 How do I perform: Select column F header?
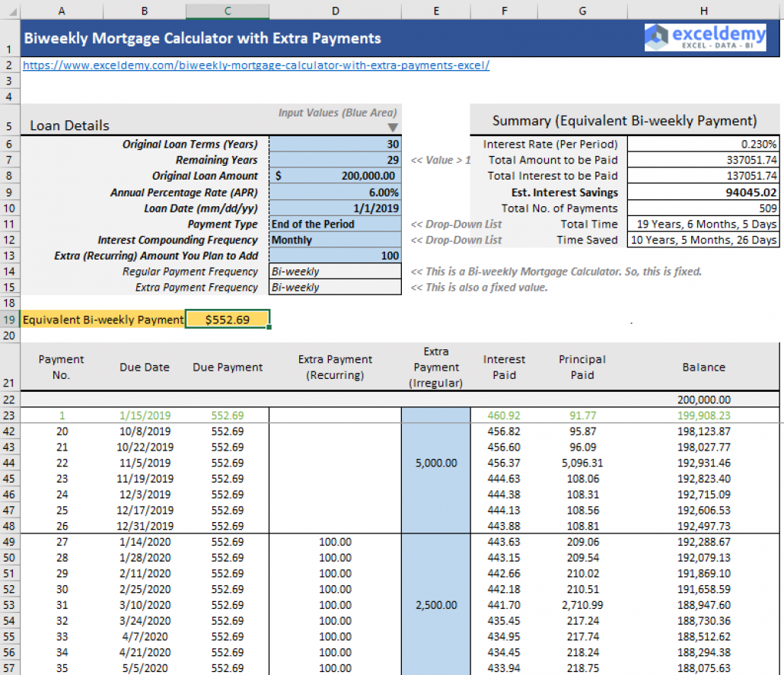(504, 11)
